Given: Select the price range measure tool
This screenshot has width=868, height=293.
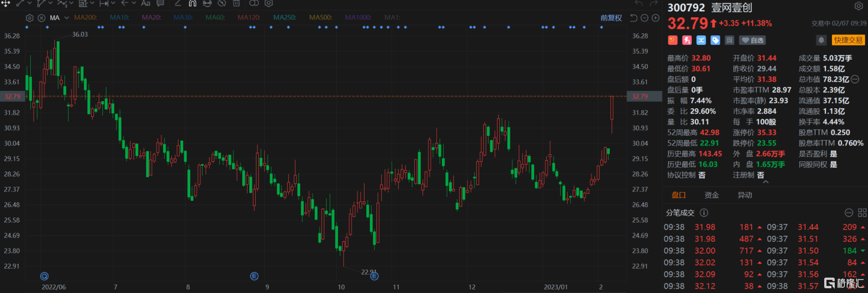Looking at the screenshot, I should click(104, 4).
